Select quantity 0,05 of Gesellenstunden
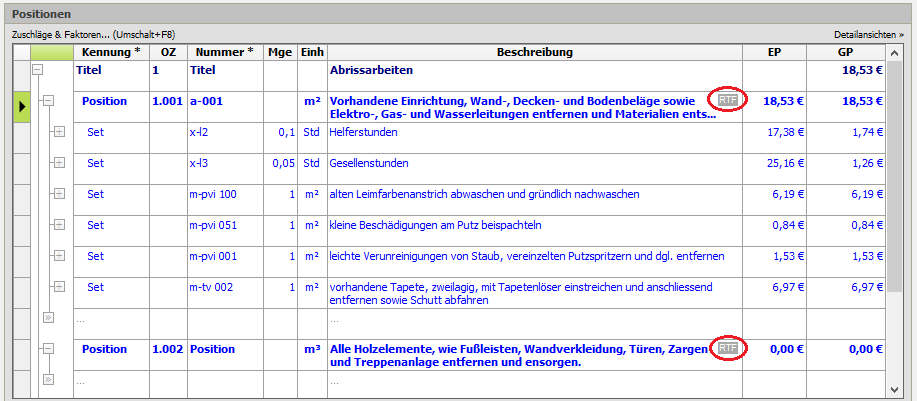This screenshot has width=917, height=401. point(280,169)
